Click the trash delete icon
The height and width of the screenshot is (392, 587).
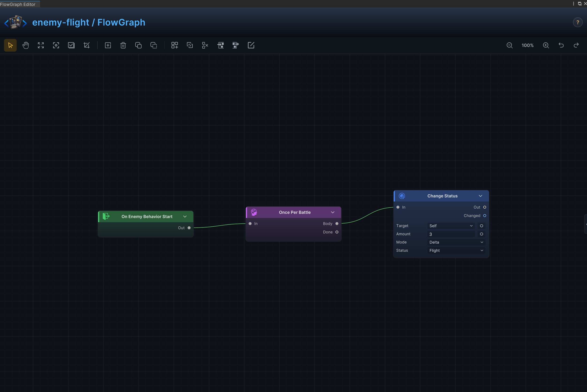click(x=123, y=45)
